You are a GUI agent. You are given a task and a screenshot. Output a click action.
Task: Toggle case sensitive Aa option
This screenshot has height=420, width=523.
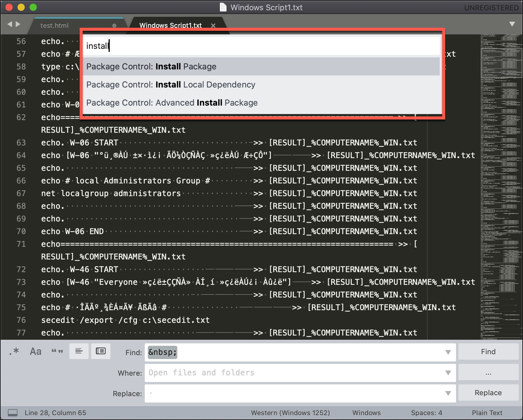click(x=36, y=352)
